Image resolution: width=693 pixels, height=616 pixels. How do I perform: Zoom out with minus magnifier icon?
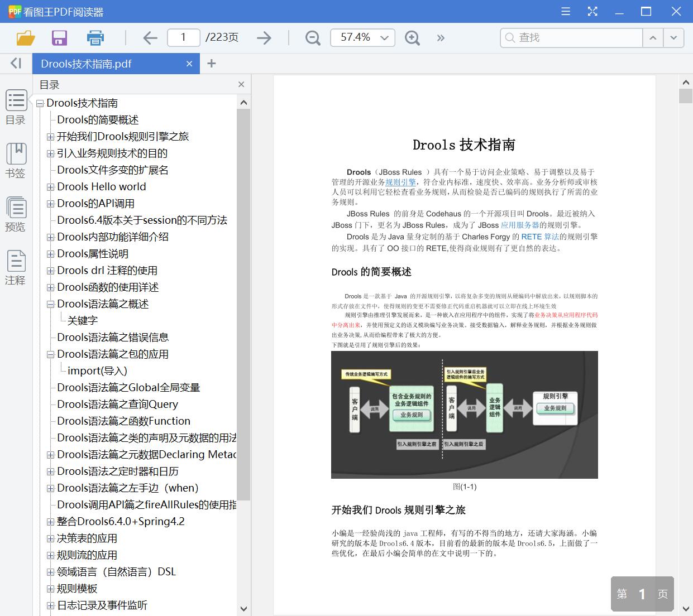point(313,38)
